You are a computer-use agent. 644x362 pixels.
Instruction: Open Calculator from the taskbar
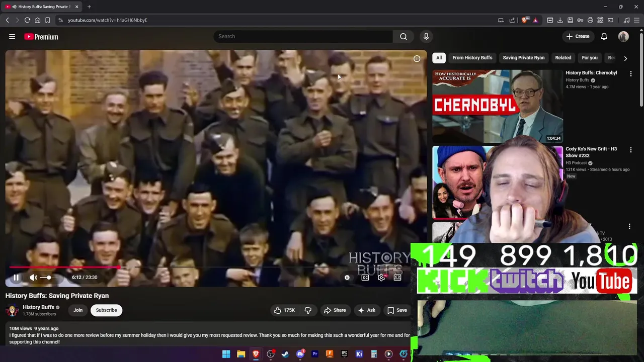pyautogui.click(x=374, y=354)
